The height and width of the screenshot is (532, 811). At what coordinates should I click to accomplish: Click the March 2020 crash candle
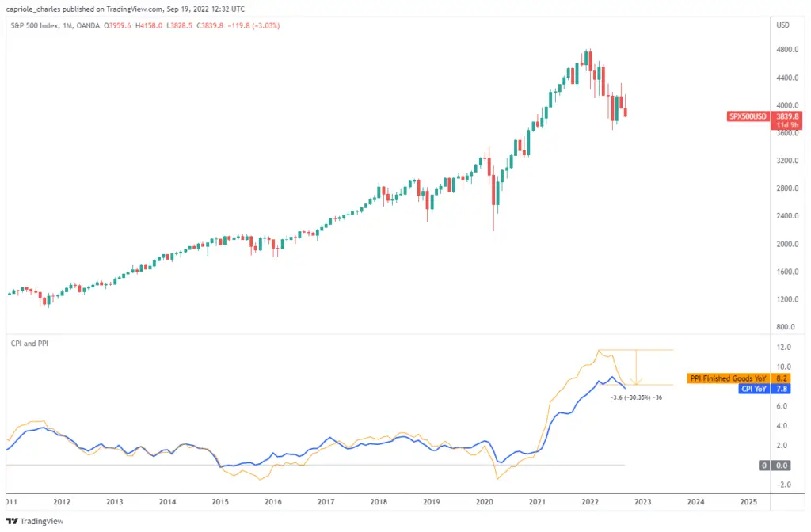click(x=493, y=195)
